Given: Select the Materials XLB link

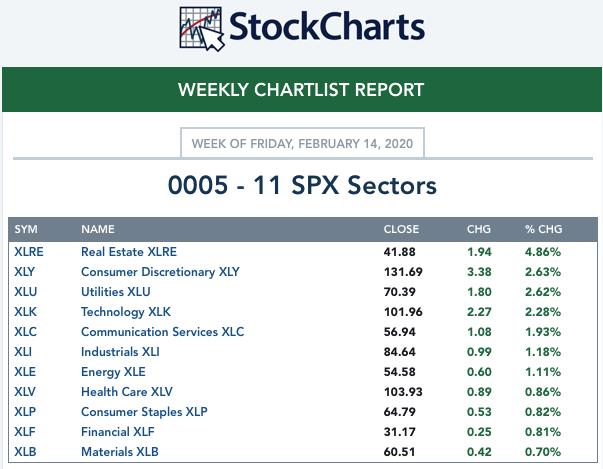Looking at the screenshot, I should click(x=120, y=452).
